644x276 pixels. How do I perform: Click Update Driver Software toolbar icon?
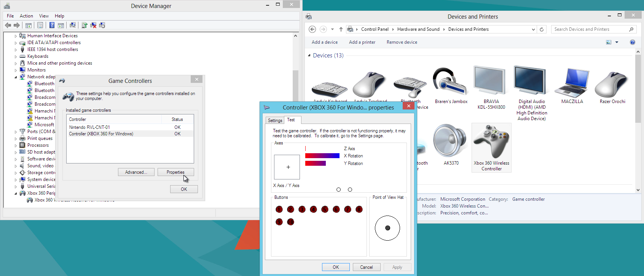84,25
